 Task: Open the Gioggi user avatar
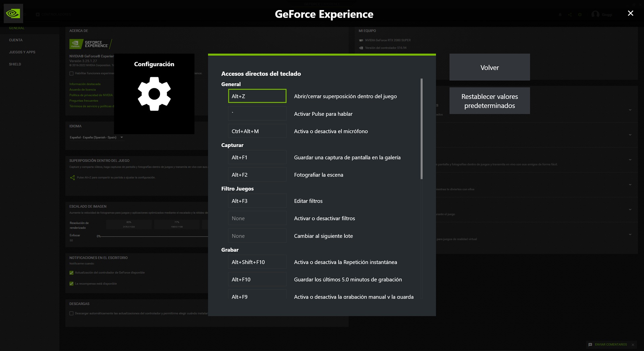(595, 14)
